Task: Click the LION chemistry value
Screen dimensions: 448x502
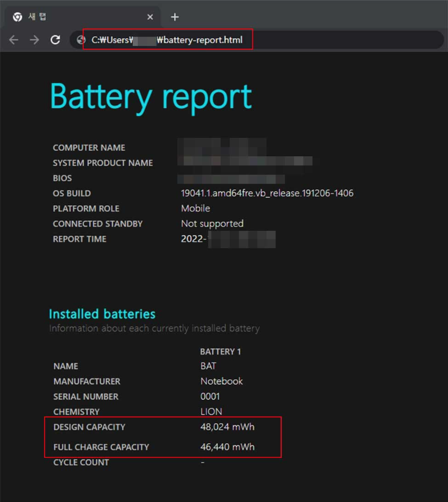Action: point(211,412)
